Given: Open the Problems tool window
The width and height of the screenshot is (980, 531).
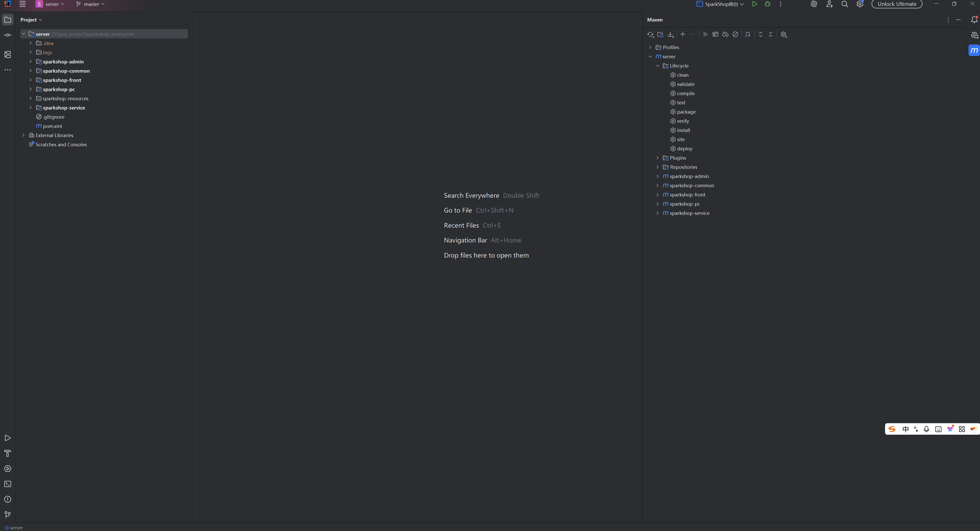Looking at the screenshot, I should click(8, 499).
